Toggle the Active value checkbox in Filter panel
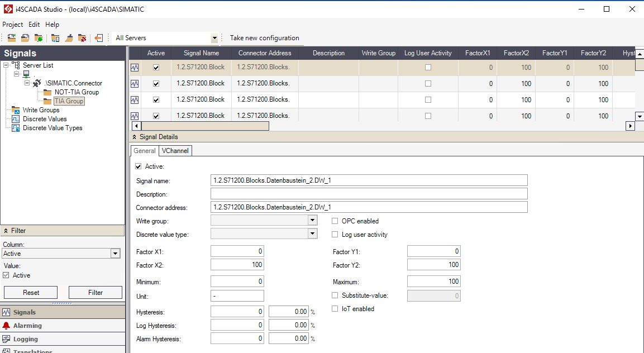This screenshot has height=353, width=644. click(x=6, y=275)
